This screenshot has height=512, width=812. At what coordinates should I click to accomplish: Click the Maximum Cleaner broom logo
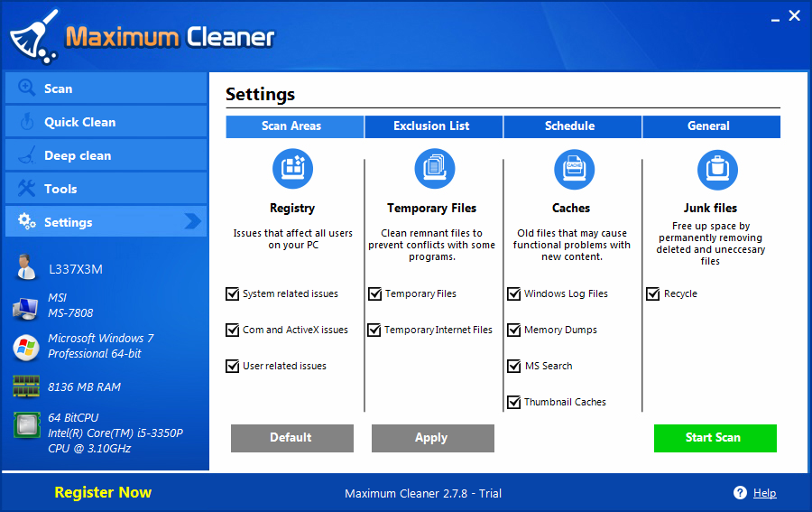coord(34,36)
